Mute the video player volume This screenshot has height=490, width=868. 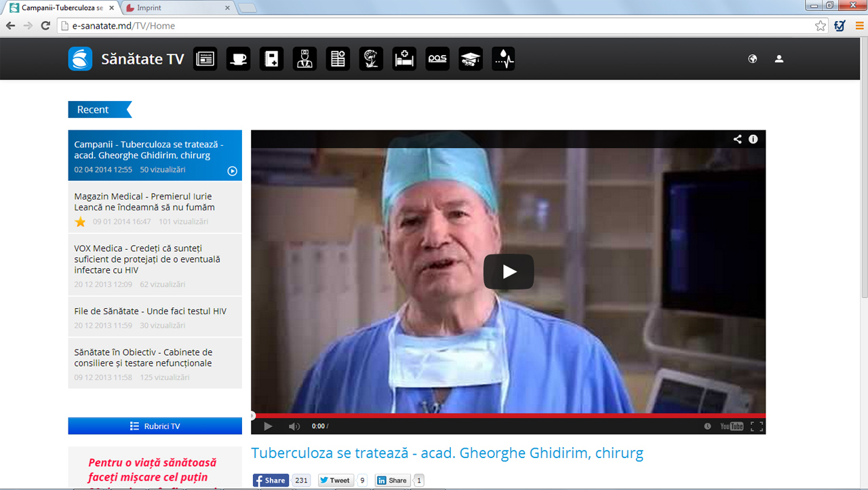click(294, 426)
